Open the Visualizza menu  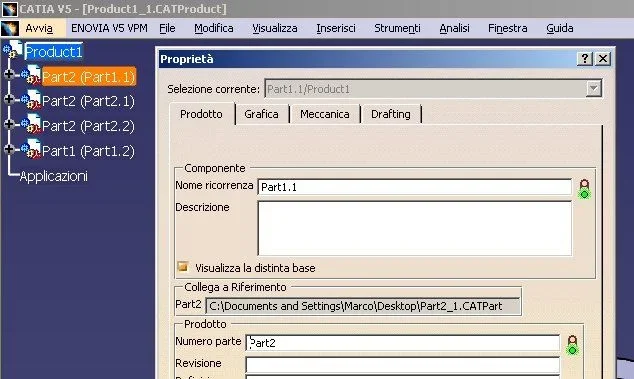tap(275, 28)
